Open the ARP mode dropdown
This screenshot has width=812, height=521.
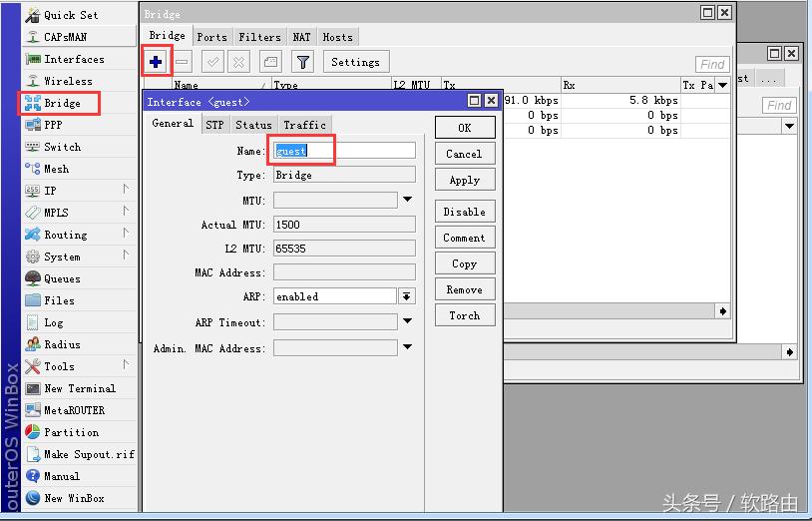[x=406, y=296]
